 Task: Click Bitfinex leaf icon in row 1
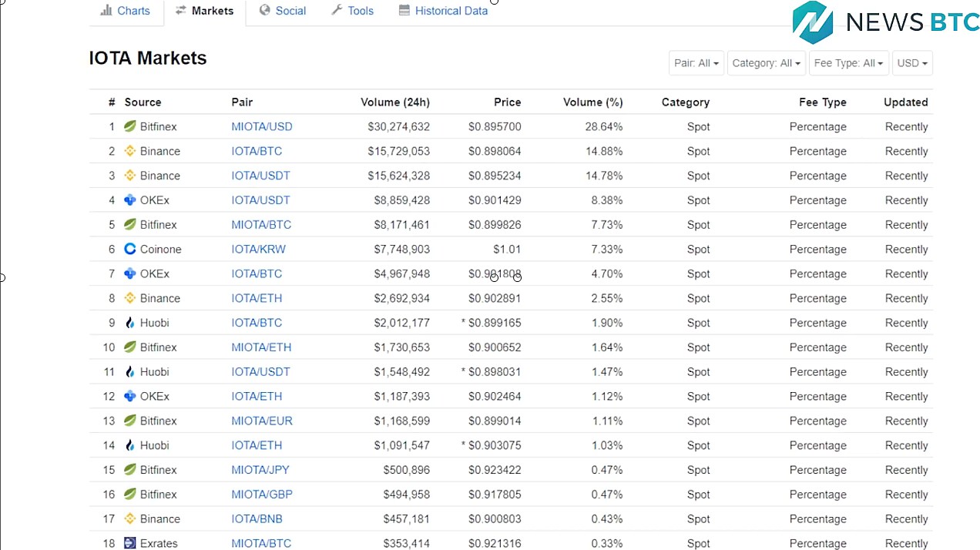[130, 126]
